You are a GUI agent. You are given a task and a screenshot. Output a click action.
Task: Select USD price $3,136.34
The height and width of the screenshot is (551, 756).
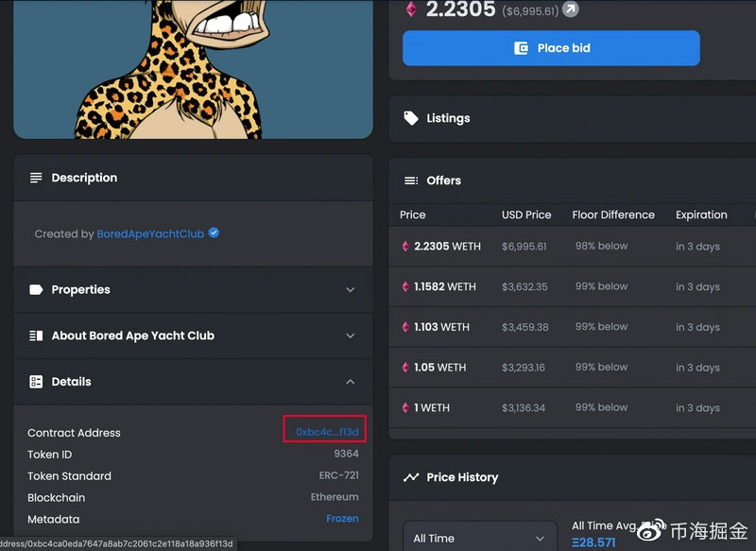coord(524,408)
